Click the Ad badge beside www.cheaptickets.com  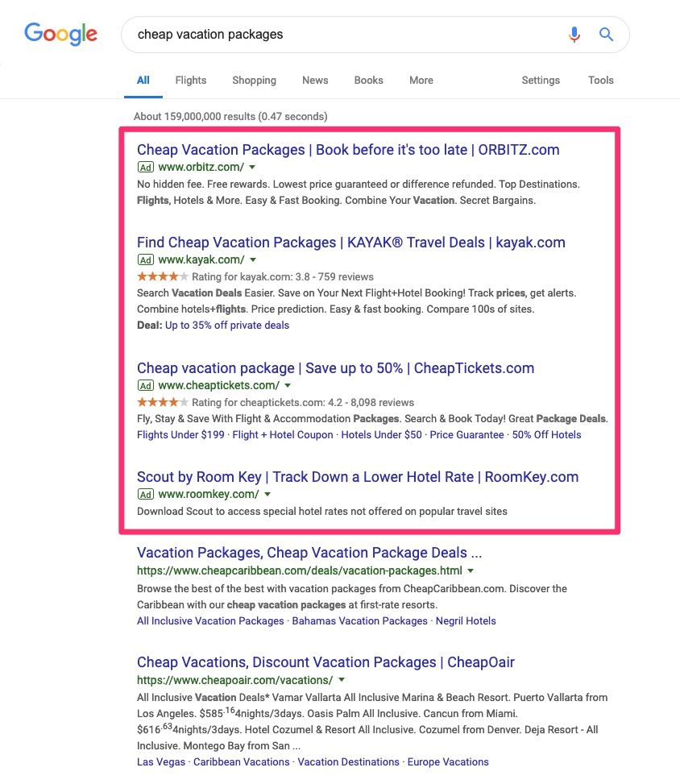(145, 385)
